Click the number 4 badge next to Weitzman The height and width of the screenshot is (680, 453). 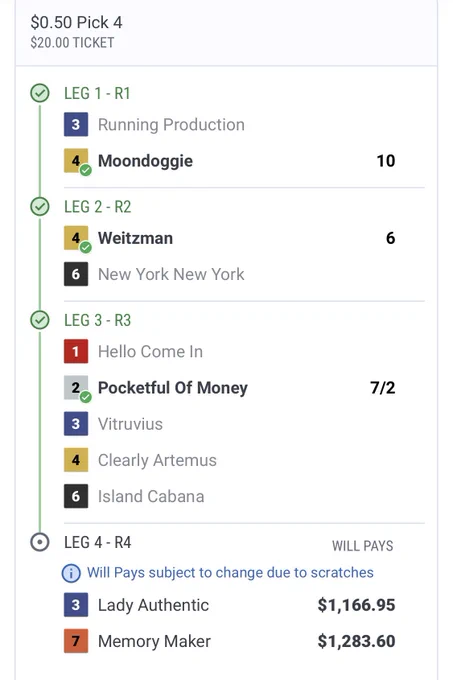pyautogui.click(x=76, y=238)
